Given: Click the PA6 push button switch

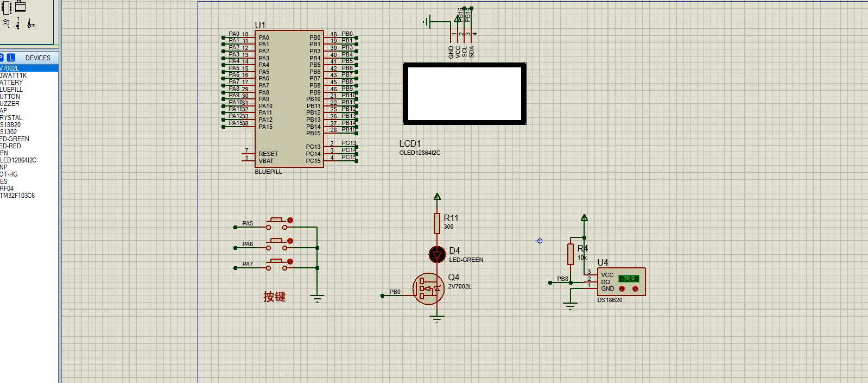Looking at the screenshot, I should [277, 244].
